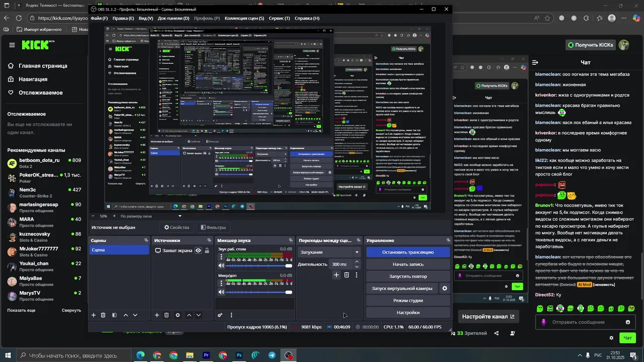Open options for Микр/доп audio channel

coord(222,284)
